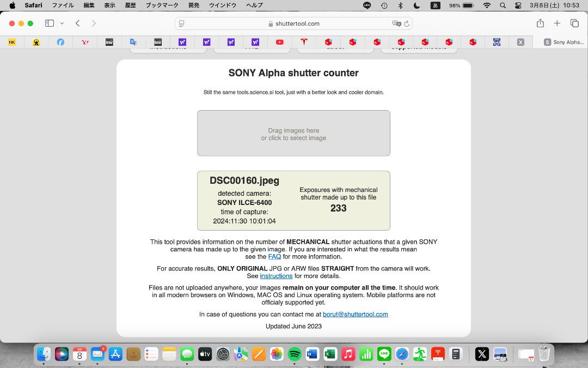
Task: Open the 編集 menu
Action: tap(89, 5)
